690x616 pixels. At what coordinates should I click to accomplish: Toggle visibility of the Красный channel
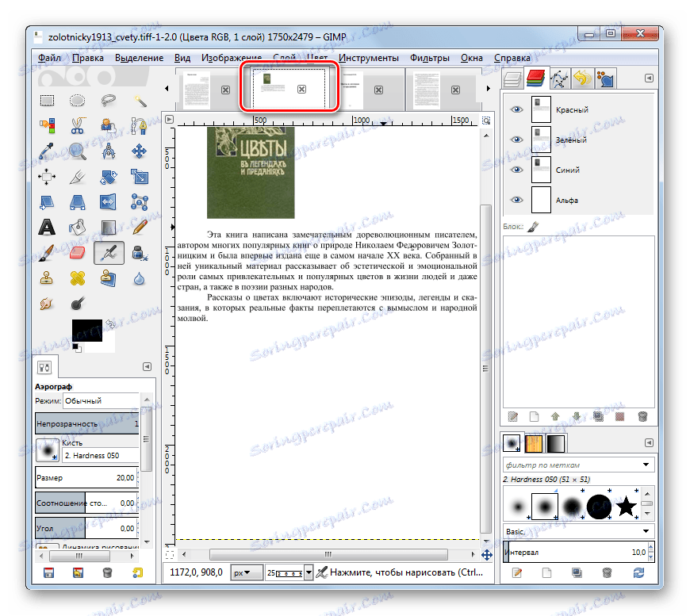516,109
